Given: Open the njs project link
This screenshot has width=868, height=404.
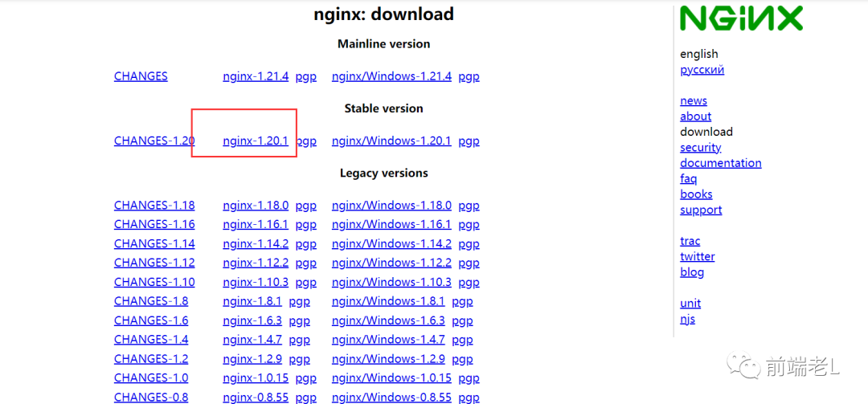Looking at the screenshot, I should 687,320.
